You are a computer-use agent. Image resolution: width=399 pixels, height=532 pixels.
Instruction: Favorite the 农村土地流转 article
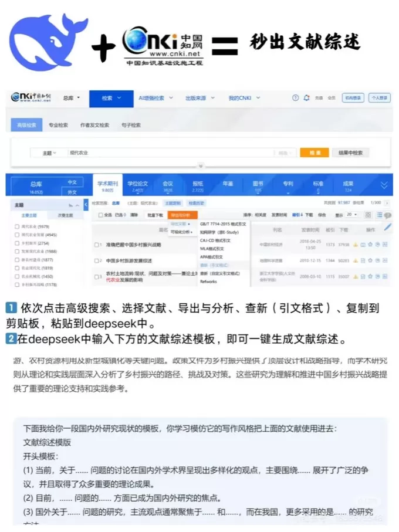(x=370, y=276)
